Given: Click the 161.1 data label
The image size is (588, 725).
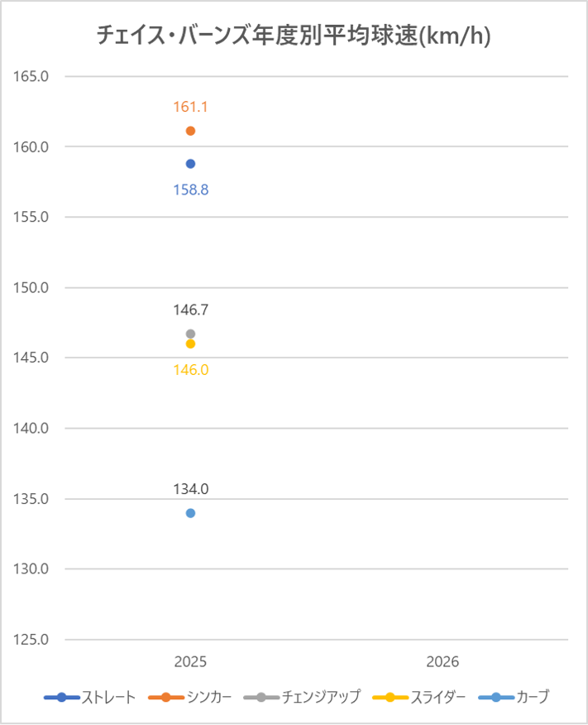Looking at the screenshot, I should click(x=190, y=107).
